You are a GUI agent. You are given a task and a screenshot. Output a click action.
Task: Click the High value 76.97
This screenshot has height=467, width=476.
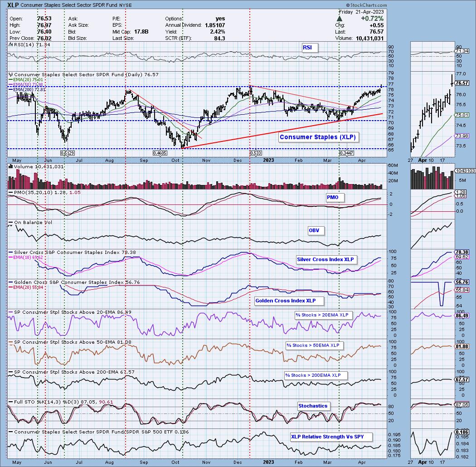[44, 25]
